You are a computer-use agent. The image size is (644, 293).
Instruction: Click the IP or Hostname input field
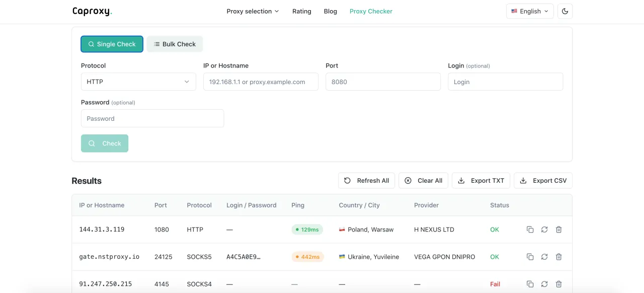point(261,82)
